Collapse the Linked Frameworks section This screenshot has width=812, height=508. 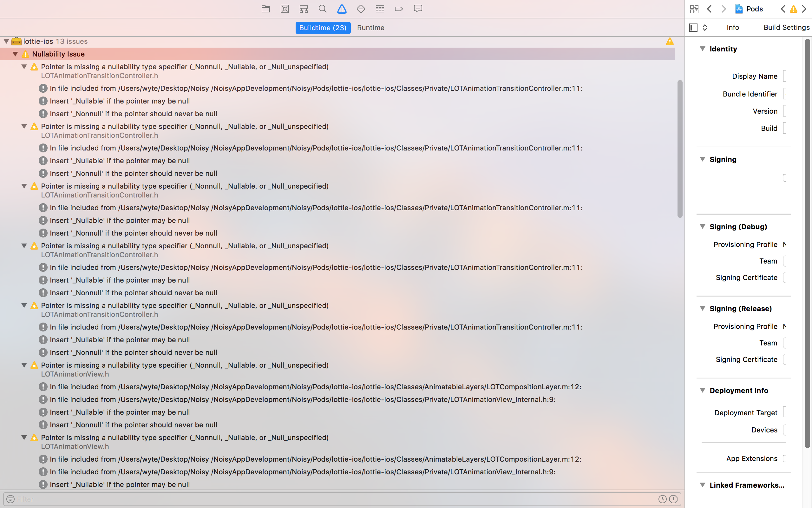[702, 485]
